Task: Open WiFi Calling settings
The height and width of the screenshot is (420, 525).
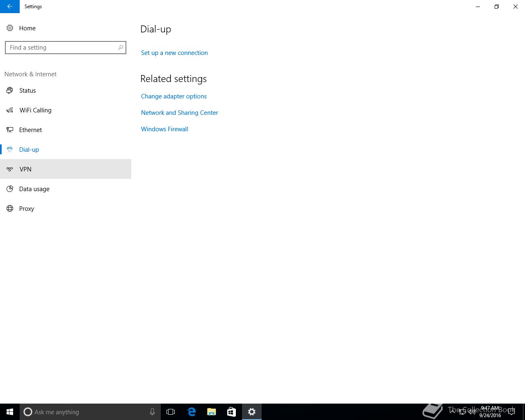Action: [x=66, y=110]
